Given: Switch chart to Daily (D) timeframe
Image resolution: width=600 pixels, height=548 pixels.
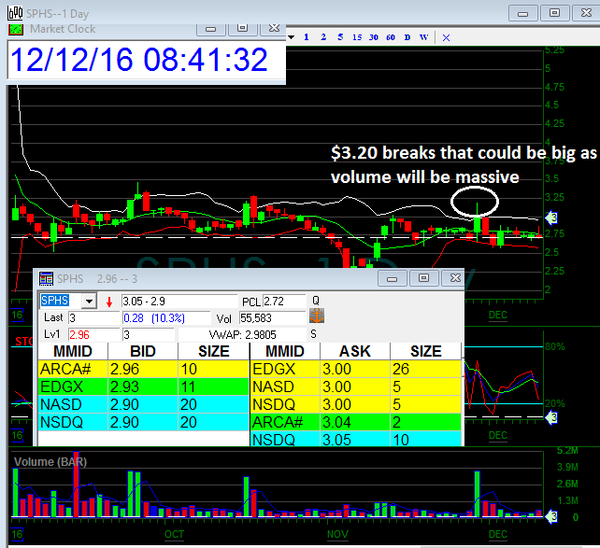Looking at the screenshot, I should tap(407, 37).
